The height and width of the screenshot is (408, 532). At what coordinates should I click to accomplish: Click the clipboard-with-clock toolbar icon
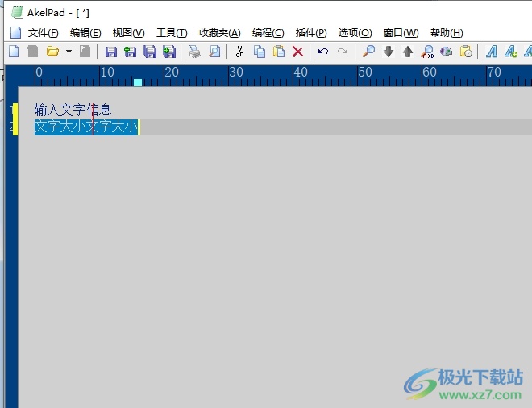point(466,52)
